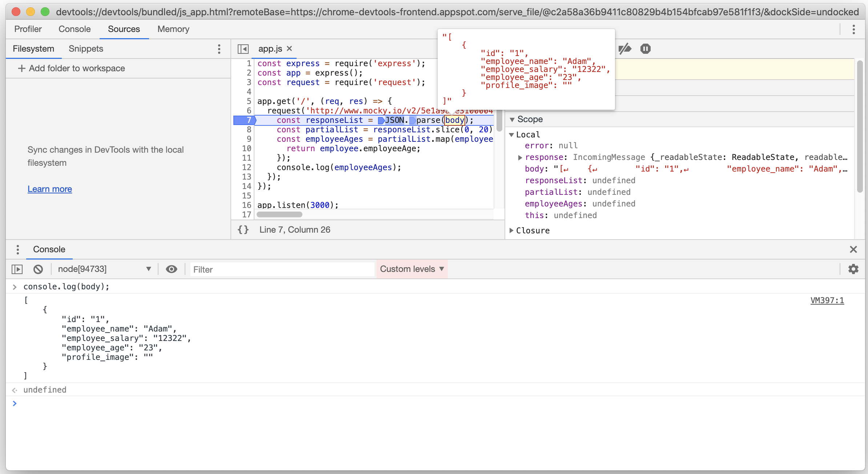The image size is (868, 474).
Task: Deactivate breakpoints in the Sources panel
Action: pyautogui.click(x=626, y=49)
